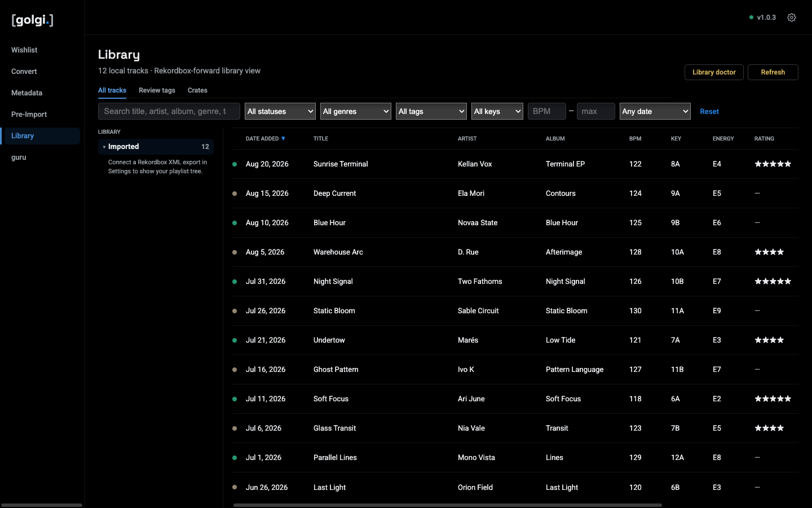The image size is (812, 508).
Task: Open the Any date filter
Action: tap(655, 111)
